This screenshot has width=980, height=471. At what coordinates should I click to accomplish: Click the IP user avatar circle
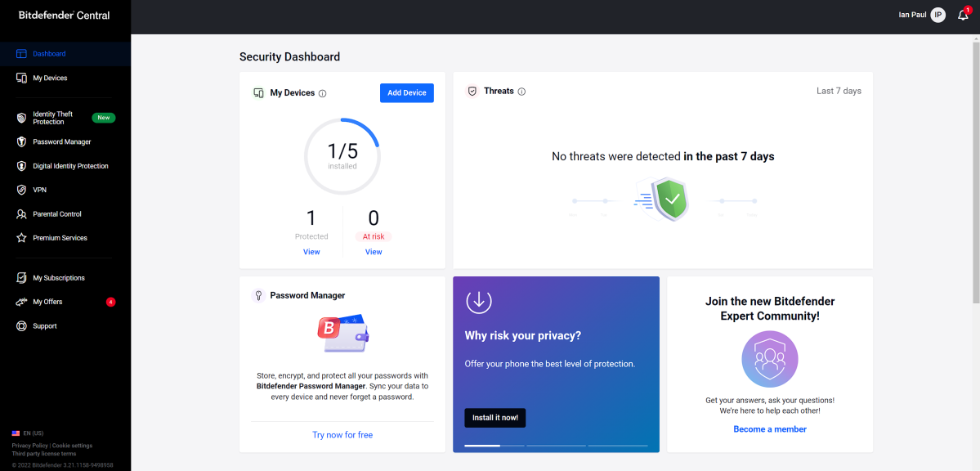pyautogui.click(x=937, y=15)
